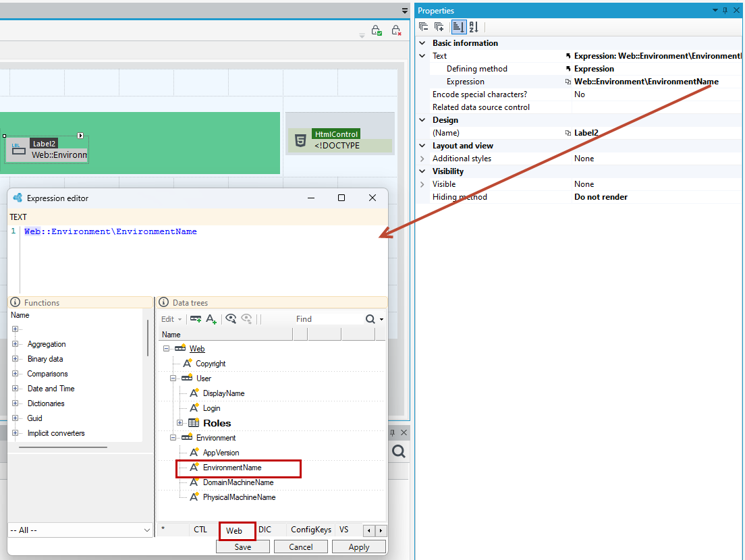Click the magnifier search icon in Data trees
The height and width of the screenshot is (560, 745).
[x=370, y=319]
